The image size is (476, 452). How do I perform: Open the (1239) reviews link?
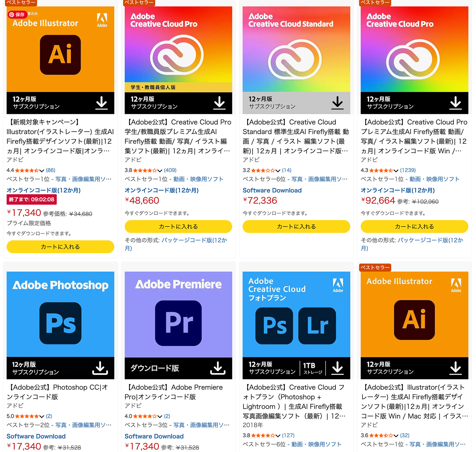click(x=408, y=170)
